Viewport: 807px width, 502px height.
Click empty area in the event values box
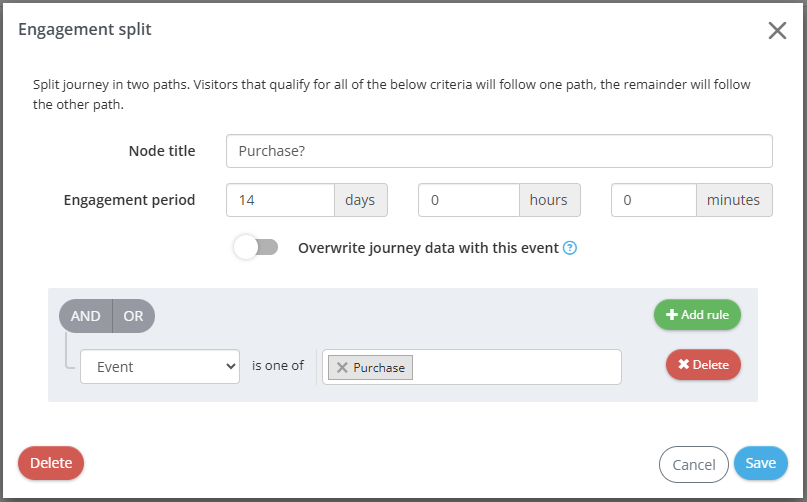click(515, 367)
